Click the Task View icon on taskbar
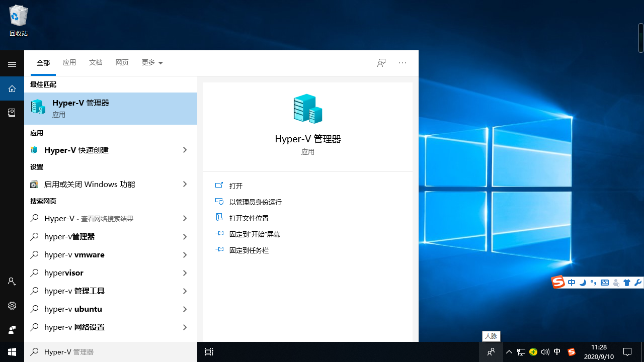 click(x=209, y=352)
